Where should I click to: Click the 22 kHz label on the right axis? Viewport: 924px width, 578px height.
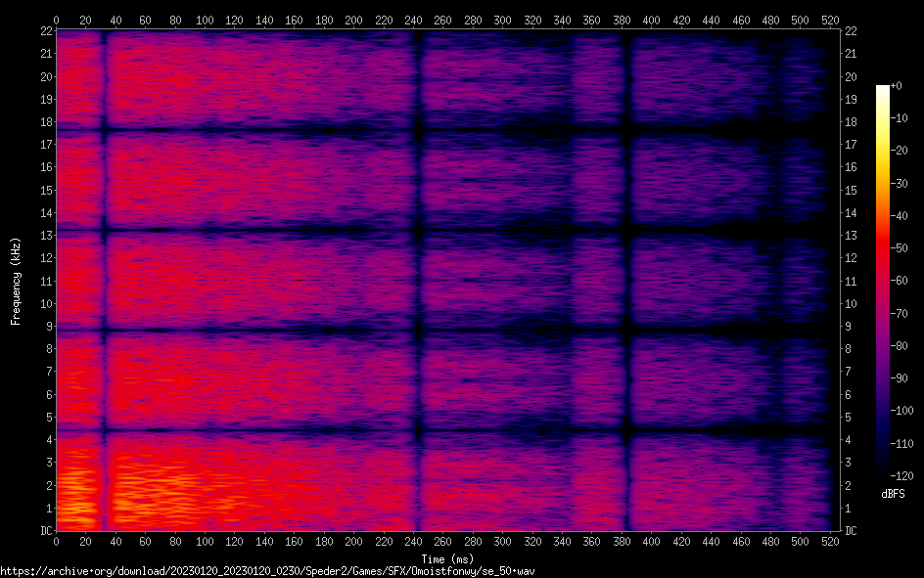(x=852, y=31)
